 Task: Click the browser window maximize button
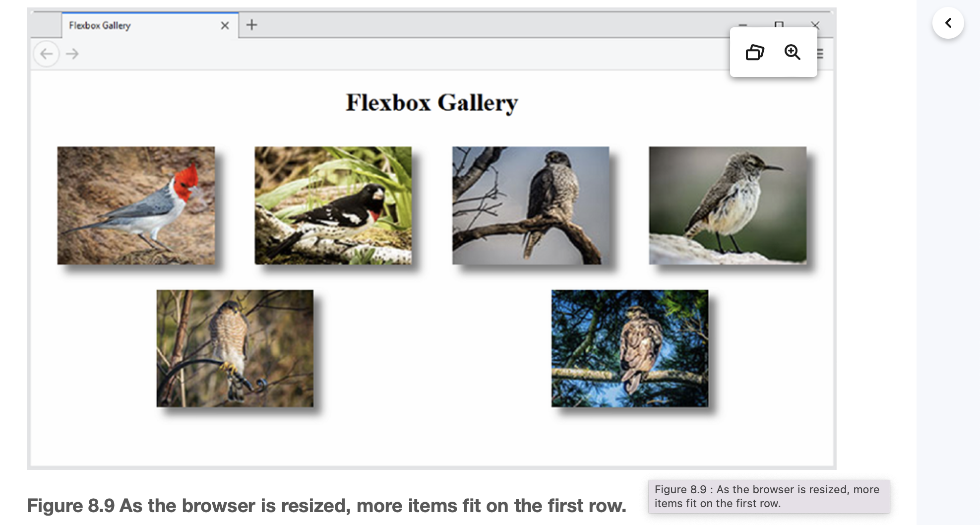point(779,24)
